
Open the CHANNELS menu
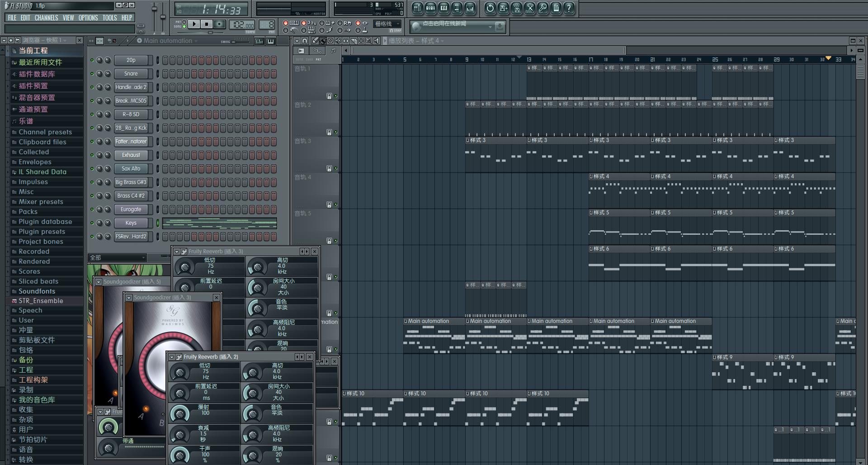[x=46, y=18]
